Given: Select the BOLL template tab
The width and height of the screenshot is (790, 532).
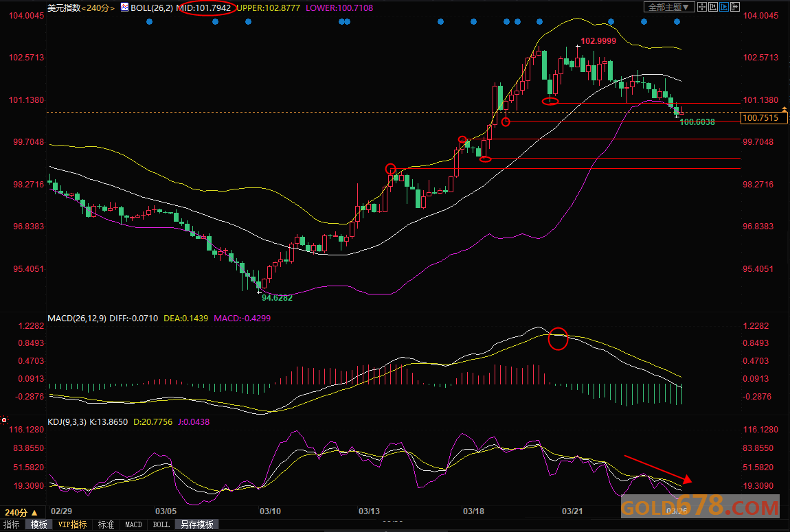Looking at the screenshot, I should (x=161, y=524).
